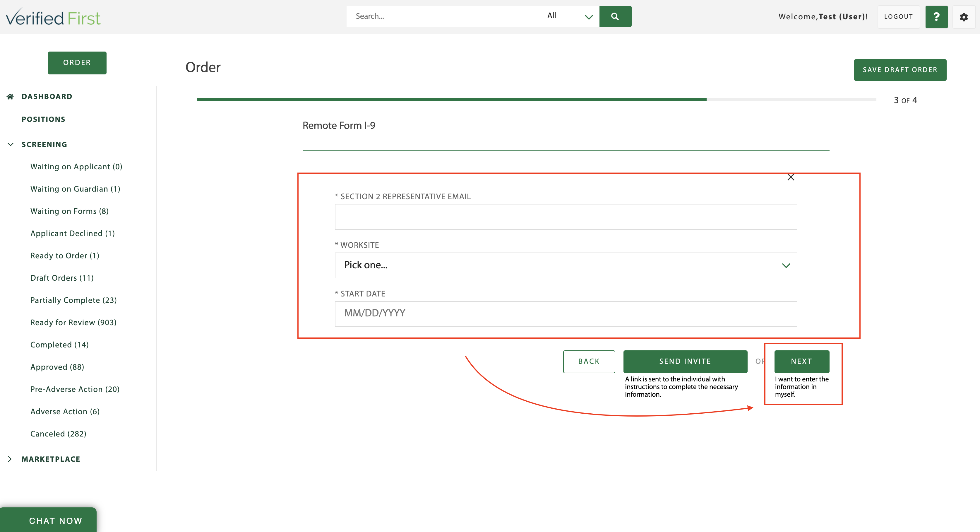Open the Positions page
Image resolution: width=980 pixels, height=532 pixels.
[43, 119]
